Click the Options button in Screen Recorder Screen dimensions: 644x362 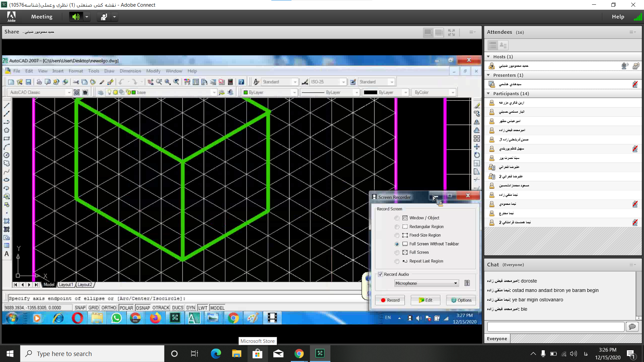point(461,300)
